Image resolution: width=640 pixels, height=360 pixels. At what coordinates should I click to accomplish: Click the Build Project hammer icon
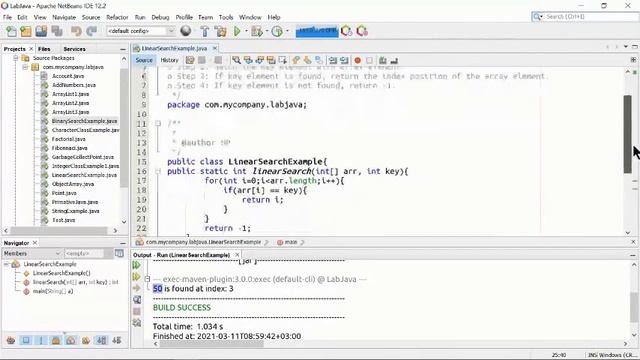pos(205,31)
